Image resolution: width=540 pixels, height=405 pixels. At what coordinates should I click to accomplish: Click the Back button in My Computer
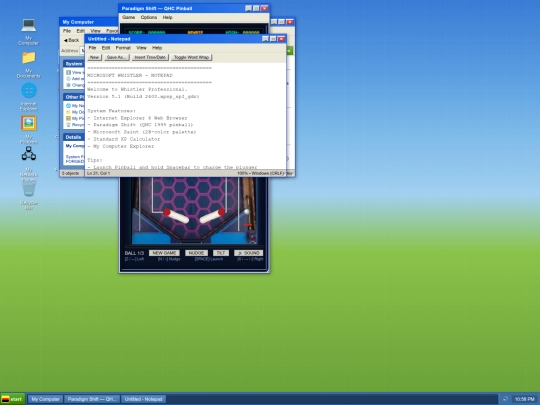coord(71,40)
